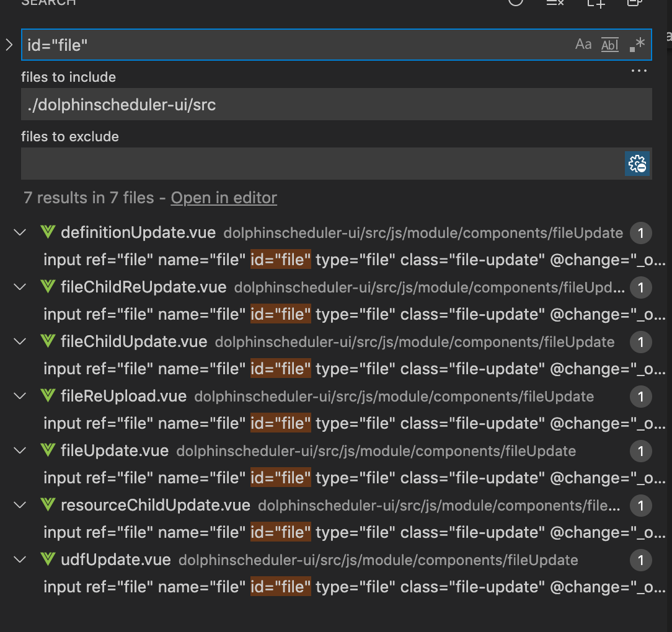This screenshot has height=632, width=672.
Task: Click the collapse all results icon
Action: pos(634,2)
